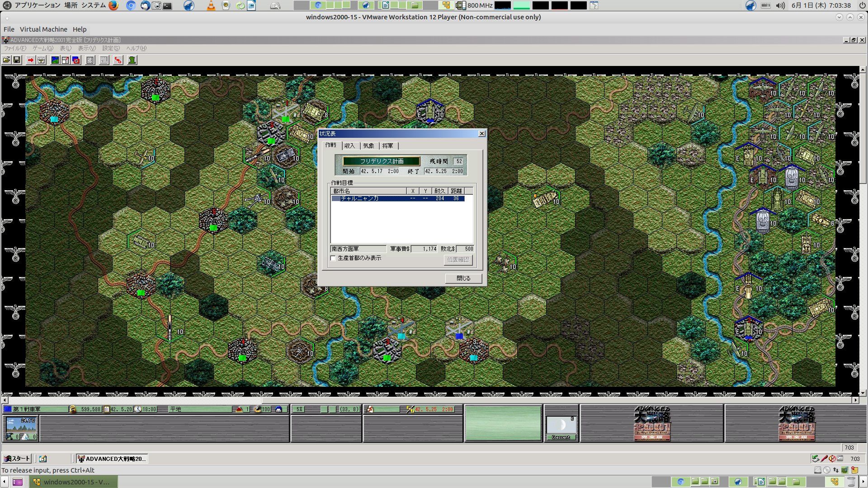Screen dimensions: 868x488
Task: Click the 都市名 column header
Action: point(369,191)
